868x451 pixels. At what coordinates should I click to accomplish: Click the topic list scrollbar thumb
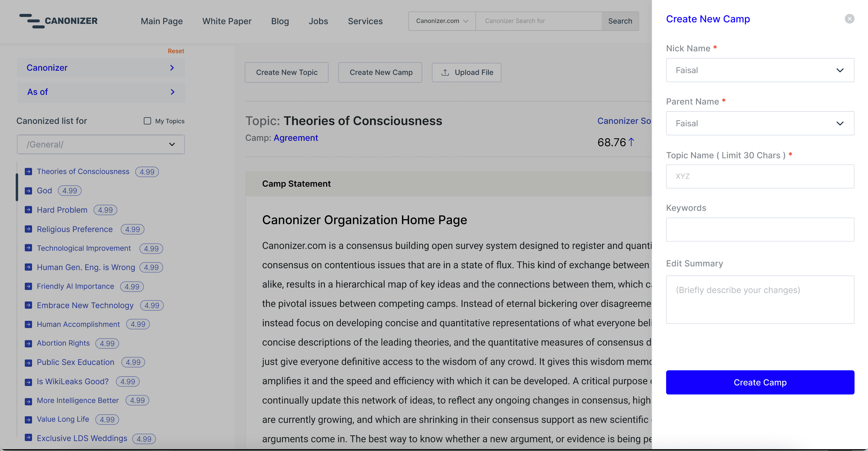[17, 187]
